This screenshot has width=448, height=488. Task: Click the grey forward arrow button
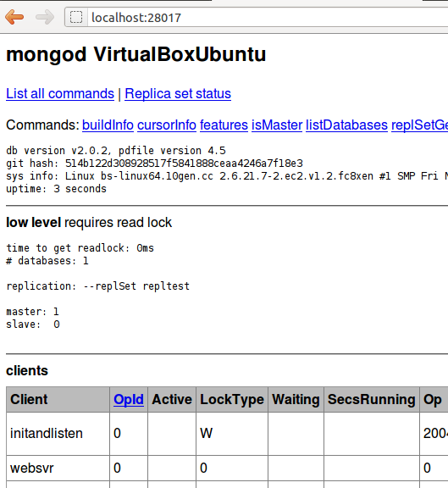pyautogui.click(x=45, y=17)
